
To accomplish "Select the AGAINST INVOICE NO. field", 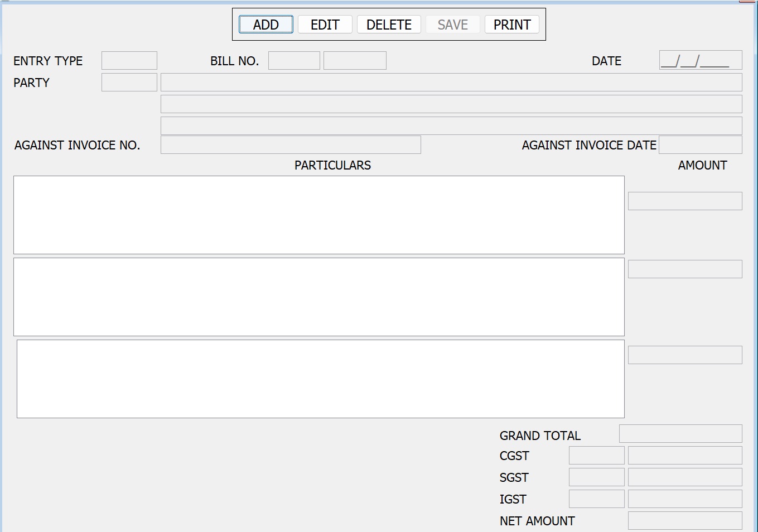I will (291, 145).
